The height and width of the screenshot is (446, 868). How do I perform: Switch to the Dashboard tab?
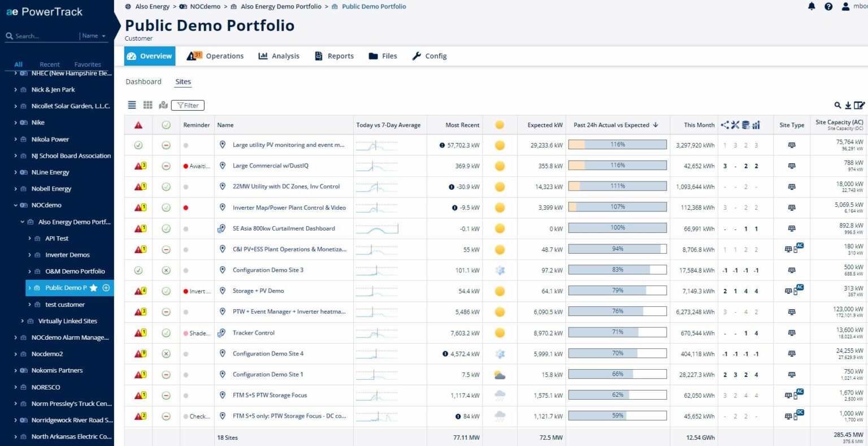coord(144,81)
